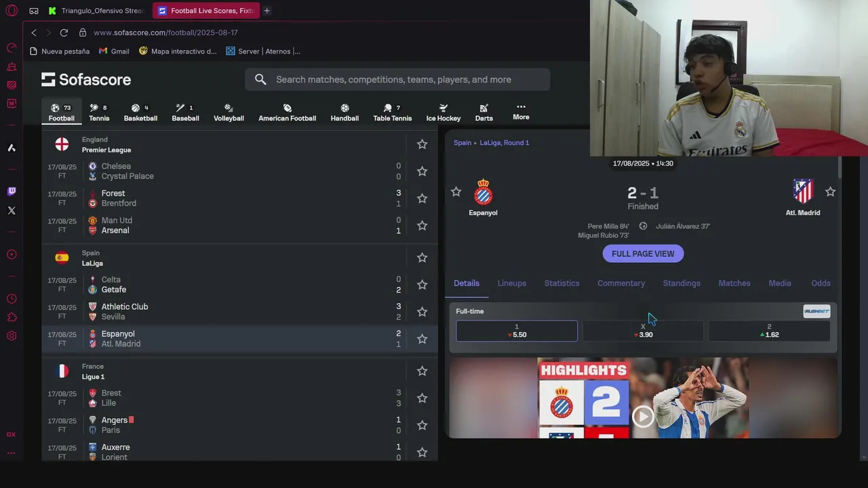The height and width of the screenshot is (488, 868).
Task: Favorite Atl. Madrid team in match panel
Action: tap(830, 192)
